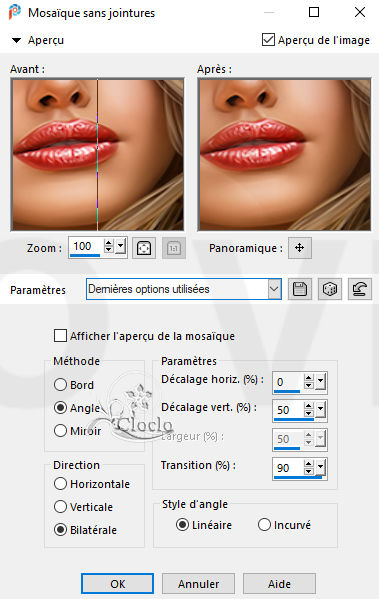Click the Annuler button
The image size is (379, 599).
198,584
